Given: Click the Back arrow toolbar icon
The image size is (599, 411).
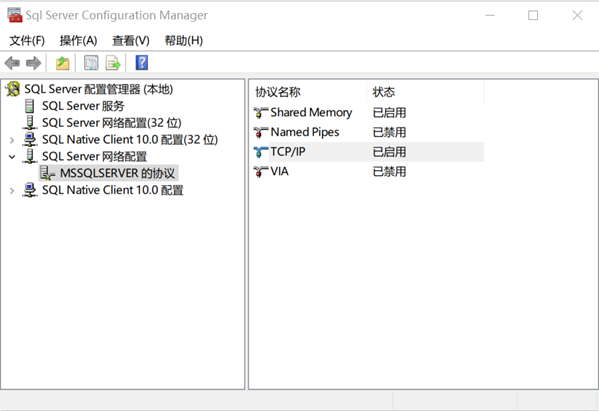Looking at the screenshot, I should pos(12,63).
